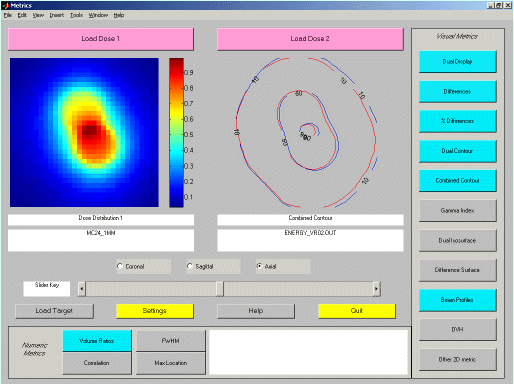Click the Difference Surface button
Screen dimensions: 514x384
pyautogui.click(x=457, y=270)
